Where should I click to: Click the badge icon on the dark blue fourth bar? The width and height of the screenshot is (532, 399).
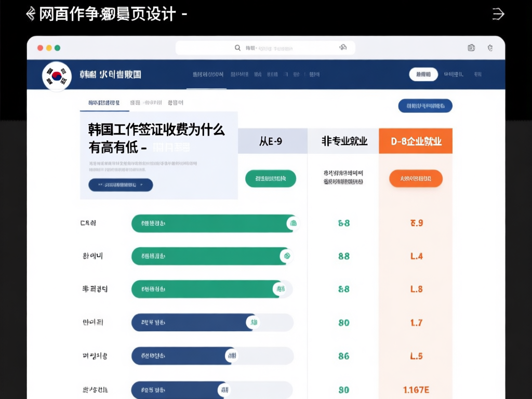click(254, 323)
